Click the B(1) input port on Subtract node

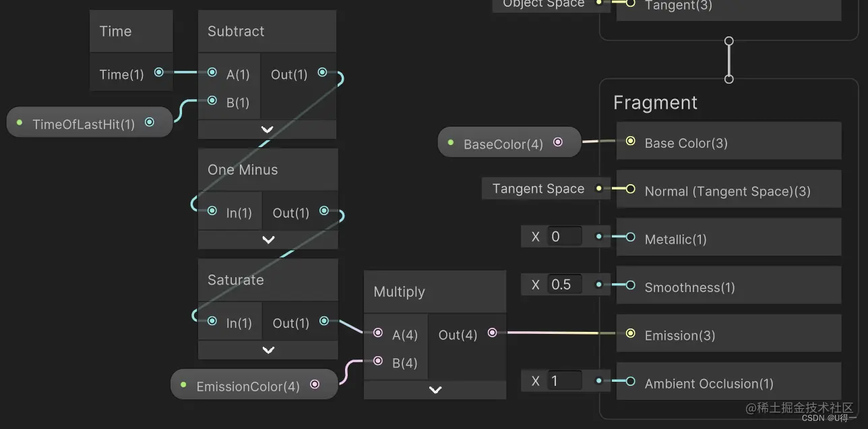point(212,101)
